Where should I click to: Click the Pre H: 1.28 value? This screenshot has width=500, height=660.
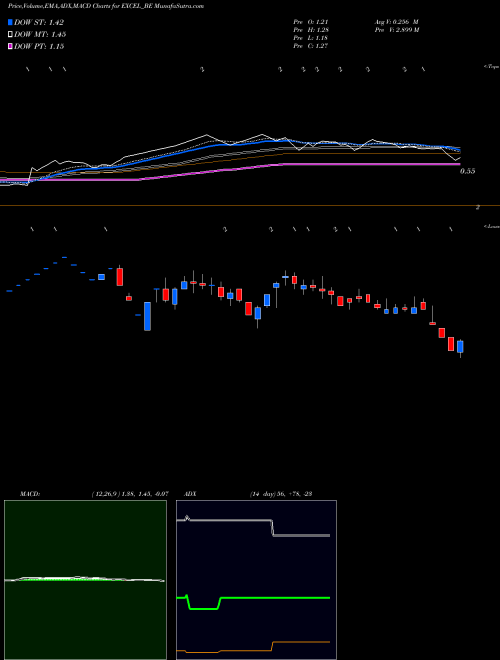click(311, 30)
